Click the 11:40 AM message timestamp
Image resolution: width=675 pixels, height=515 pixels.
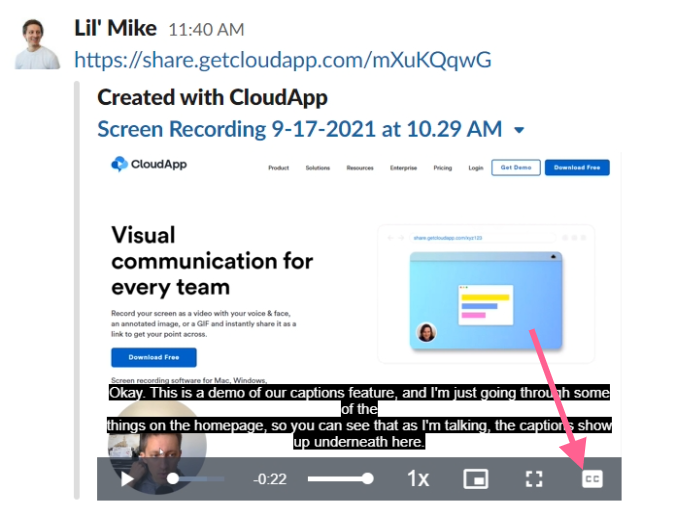tap(206, 30)
